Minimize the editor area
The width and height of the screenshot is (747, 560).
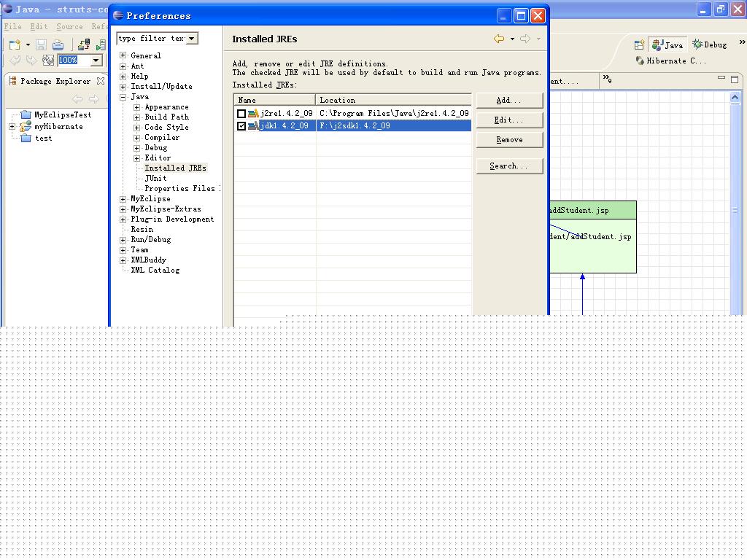721,77
